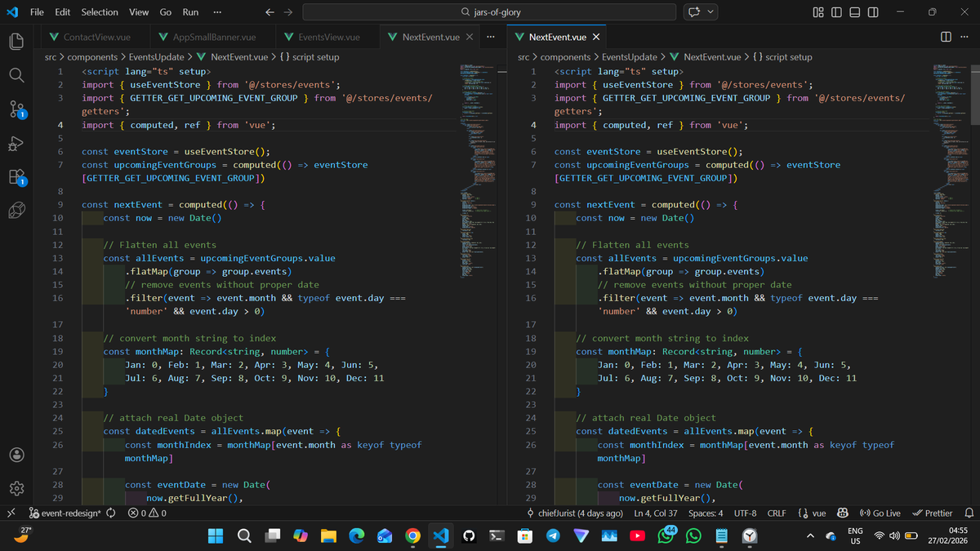This screenshot has height=551, width=980.
Task: Go back with the left arrow
Action: click(270, 12)
